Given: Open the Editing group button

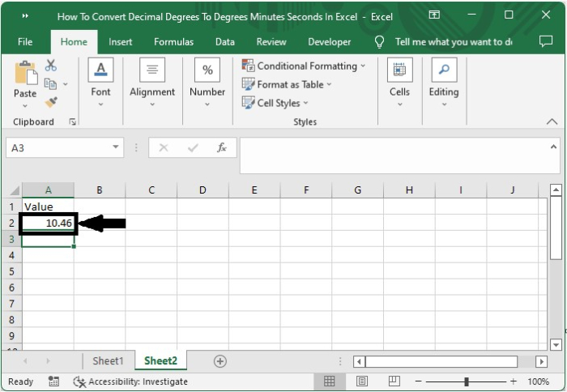Looking at the screenshot, I should tap(443, 82).
